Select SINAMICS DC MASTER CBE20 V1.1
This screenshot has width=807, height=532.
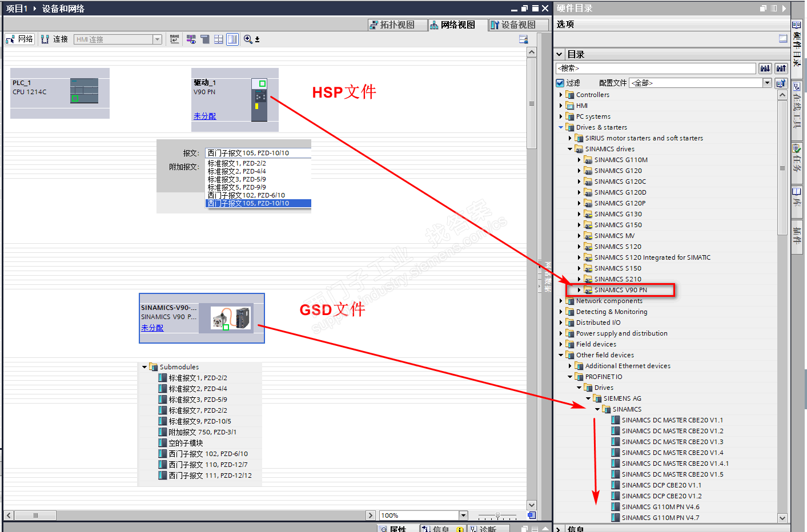click(672, 420)
